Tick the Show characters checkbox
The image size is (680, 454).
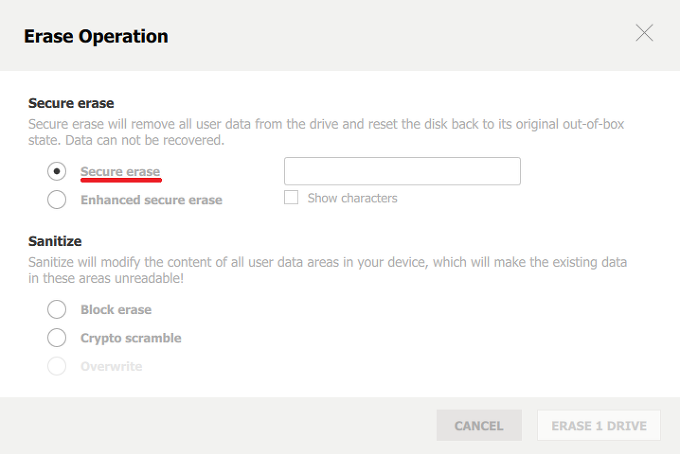(x=291, y=197)
